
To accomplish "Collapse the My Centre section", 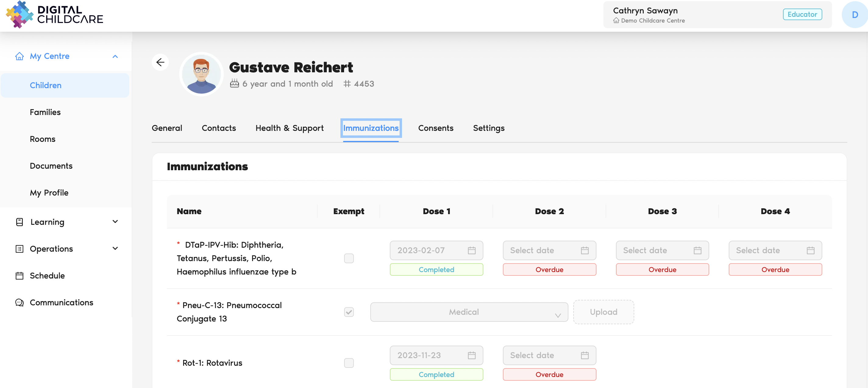I will click(115, 56).
